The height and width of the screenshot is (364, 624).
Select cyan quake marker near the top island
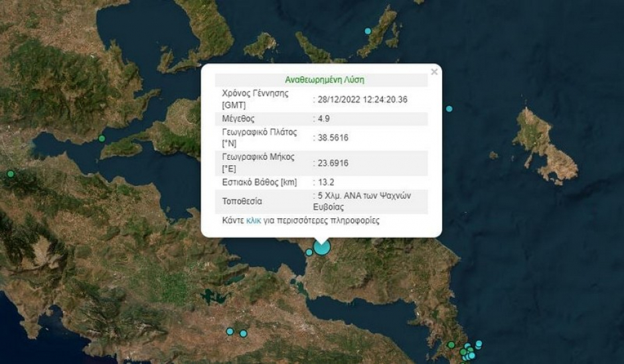coord(368,31)
